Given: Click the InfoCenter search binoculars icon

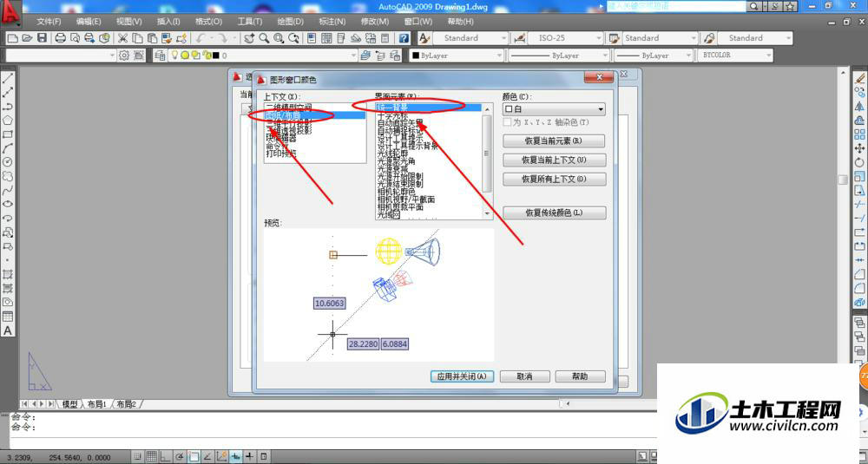Looking at the screenshot, I should pos(754,6).
